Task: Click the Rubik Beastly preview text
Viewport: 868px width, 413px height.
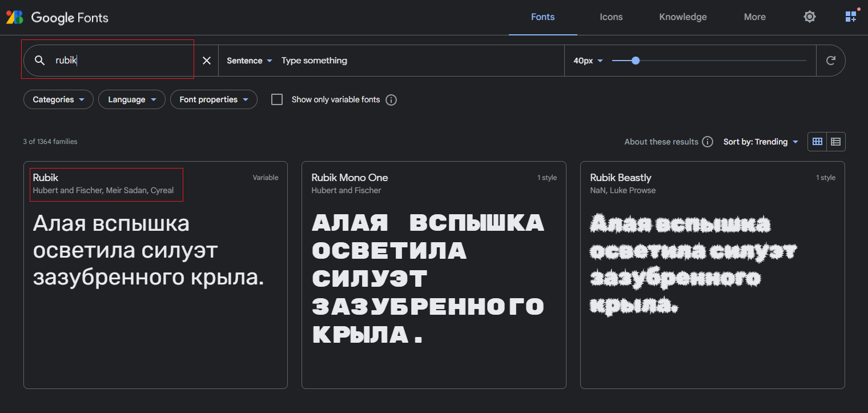Action: [x=693, y=264]
